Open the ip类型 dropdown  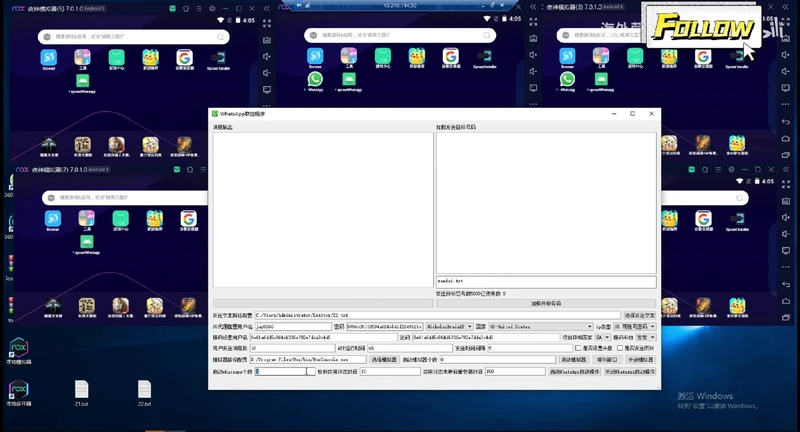click(634, 326)
